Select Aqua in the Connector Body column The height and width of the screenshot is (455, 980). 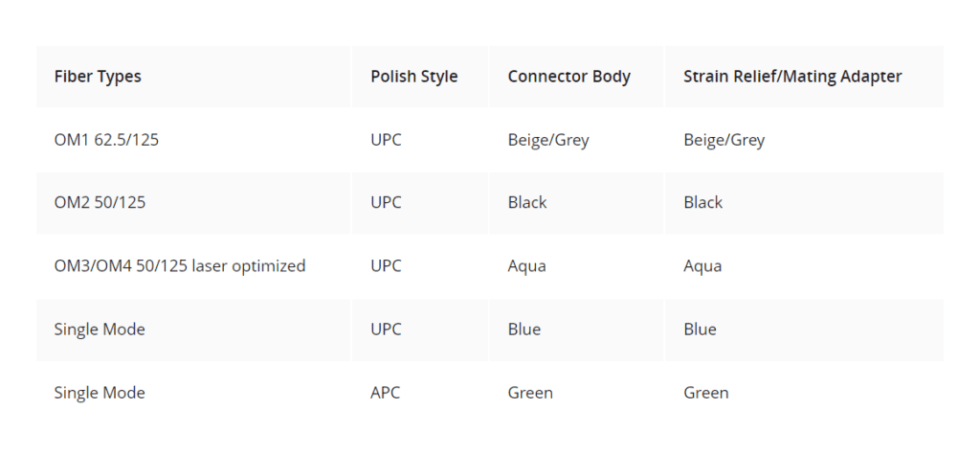coord(527,266)
